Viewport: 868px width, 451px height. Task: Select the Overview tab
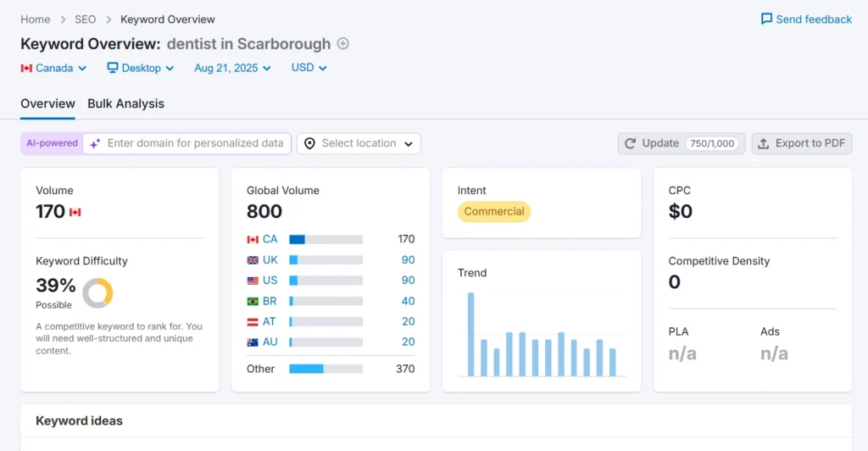pyautogui.click(x=47, y=103)
